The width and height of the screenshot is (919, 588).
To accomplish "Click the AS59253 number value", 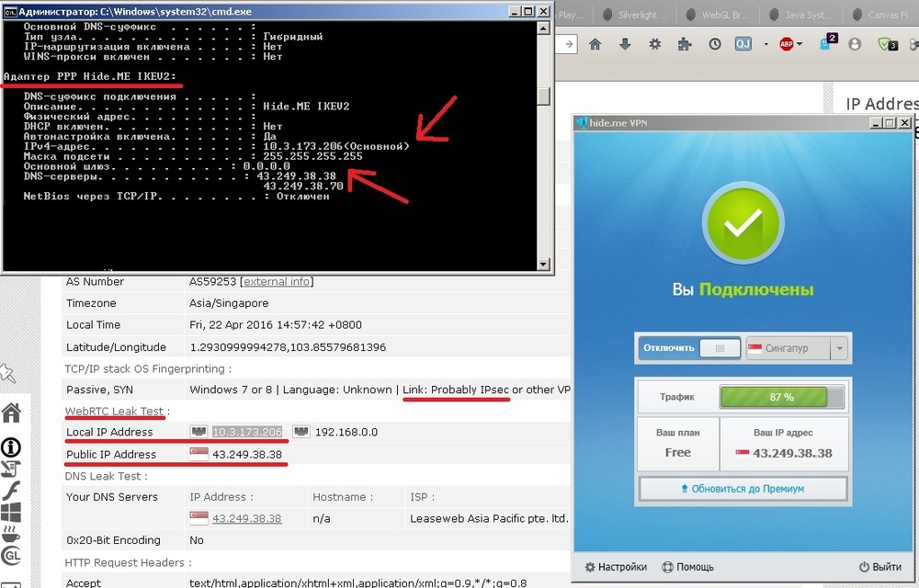I will (213, 282).
